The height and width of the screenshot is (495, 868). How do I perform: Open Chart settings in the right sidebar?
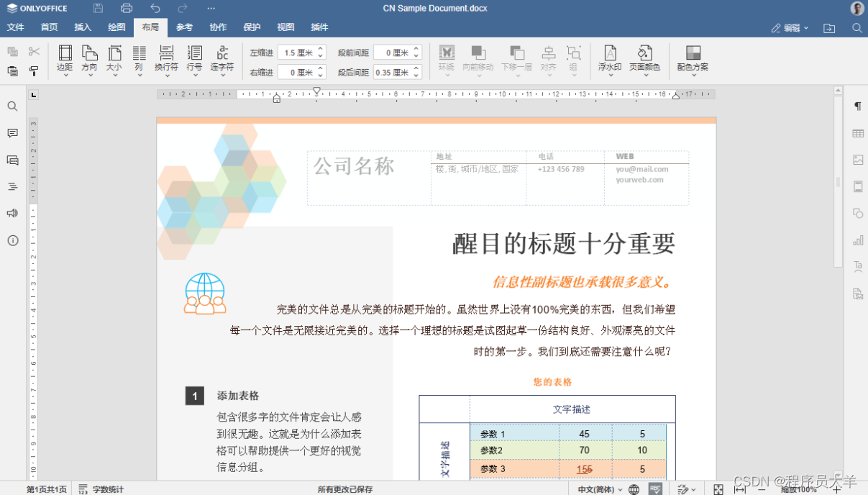pyautogui.click(x=858, y=240)
